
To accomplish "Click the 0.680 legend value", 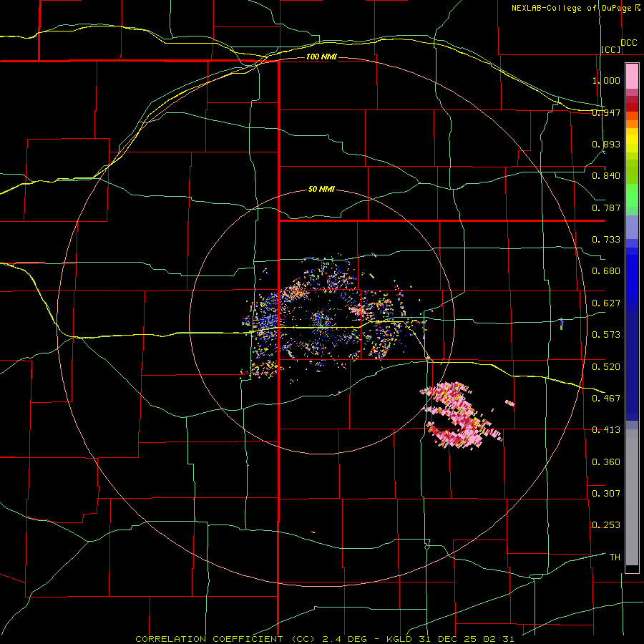I will pos(606,271).
